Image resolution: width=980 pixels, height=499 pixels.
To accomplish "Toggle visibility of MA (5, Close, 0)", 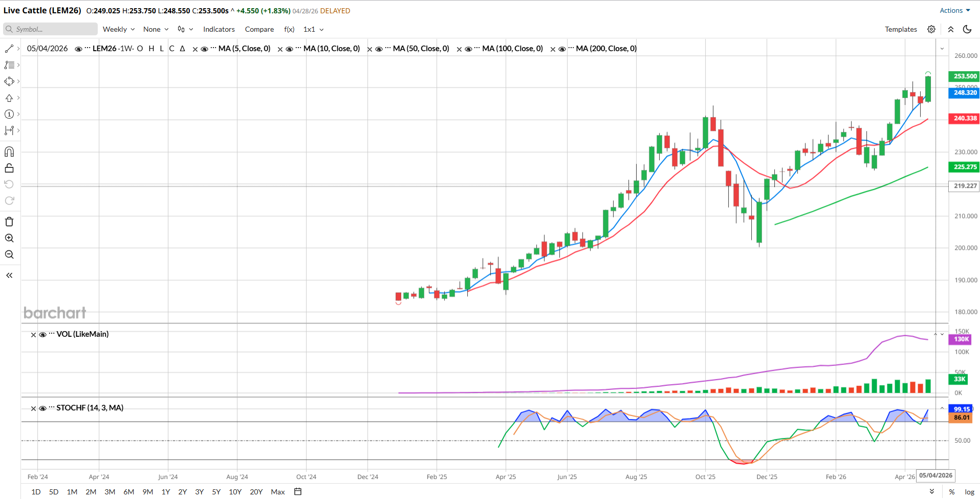I will [x=204, y=49].
